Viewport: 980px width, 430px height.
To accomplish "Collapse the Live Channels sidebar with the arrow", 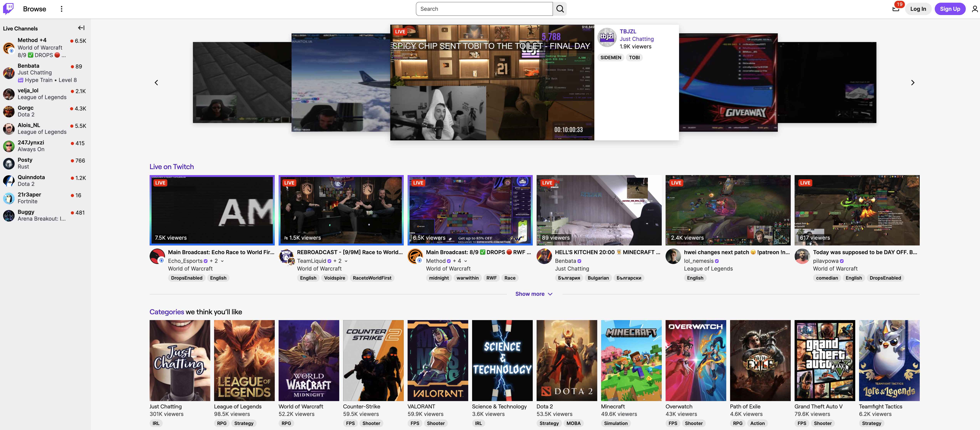I will point(81,27).
